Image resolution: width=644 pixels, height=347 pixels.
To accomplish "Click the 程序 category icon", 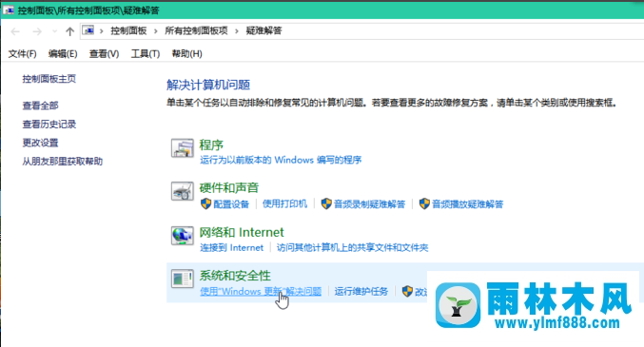I will (x=182, y=148).
